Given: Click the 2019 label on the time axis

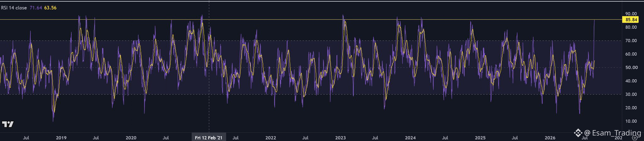Looking at the screenshot, I should (x=61, y=138).
